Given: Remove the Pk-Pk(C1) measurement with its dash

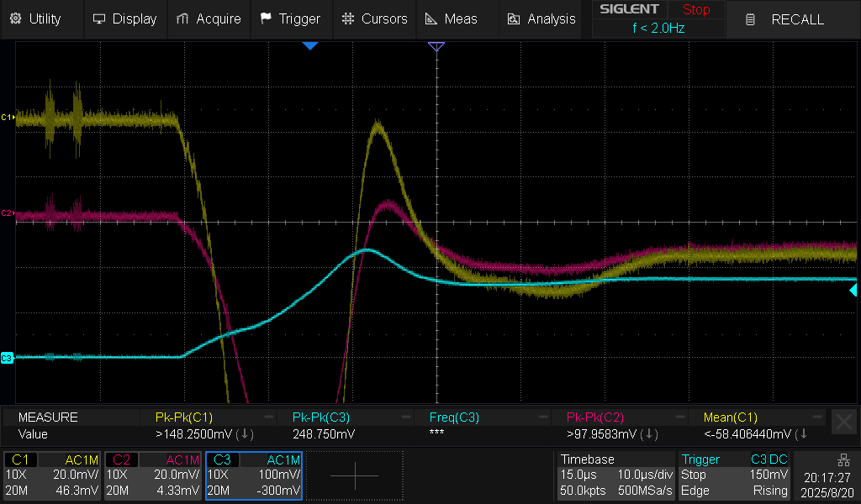Looking at the screenshot, I should (269, 417).
